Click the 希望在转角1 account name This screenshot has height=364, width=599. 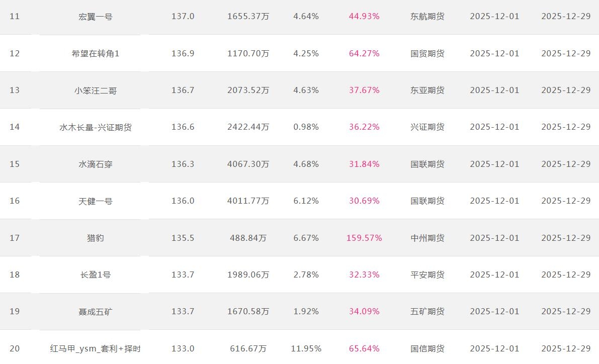click(x=96, y=53)
